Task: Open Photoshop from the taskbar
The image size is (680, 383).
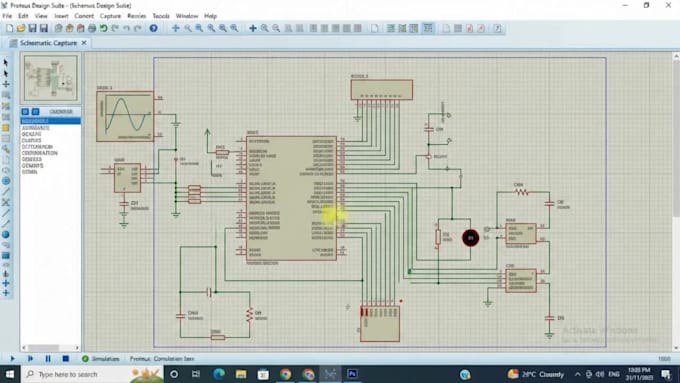Action: [x=352, y=374]
